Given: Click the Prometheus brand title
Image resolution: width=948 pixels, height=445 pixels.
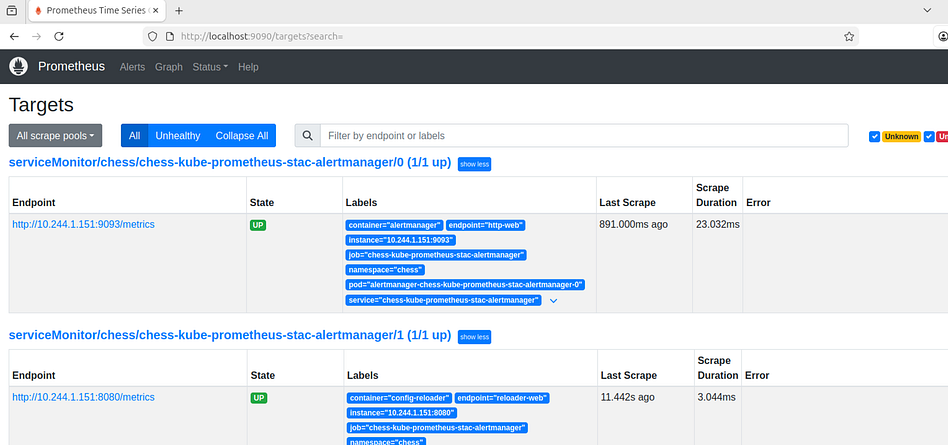Looking at the screenshot, I should [x=71, y=67].
